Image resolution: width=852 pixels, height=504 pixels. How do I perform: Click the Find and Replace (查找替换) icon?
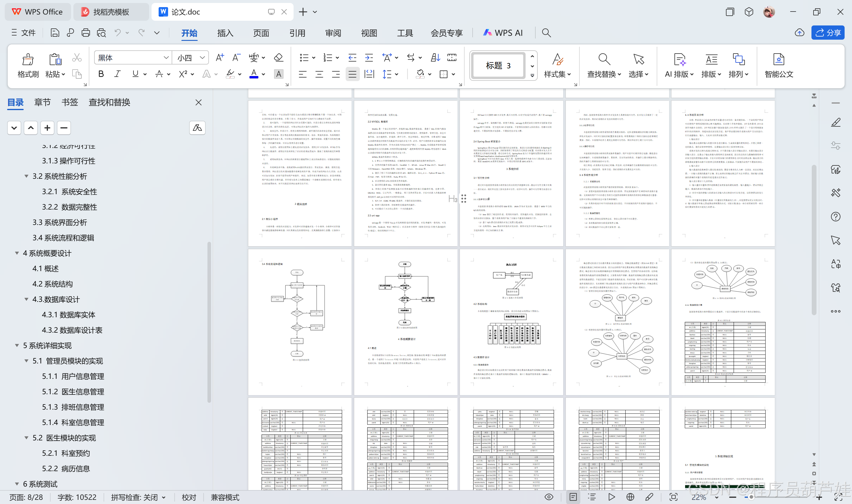[604, 59]
